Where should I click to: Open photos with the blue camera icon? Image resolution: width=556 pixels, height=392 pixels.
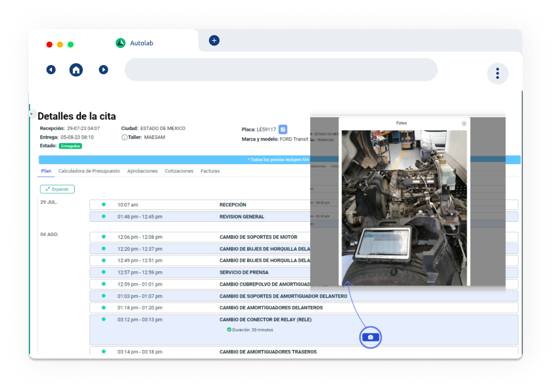click(370, 337)
